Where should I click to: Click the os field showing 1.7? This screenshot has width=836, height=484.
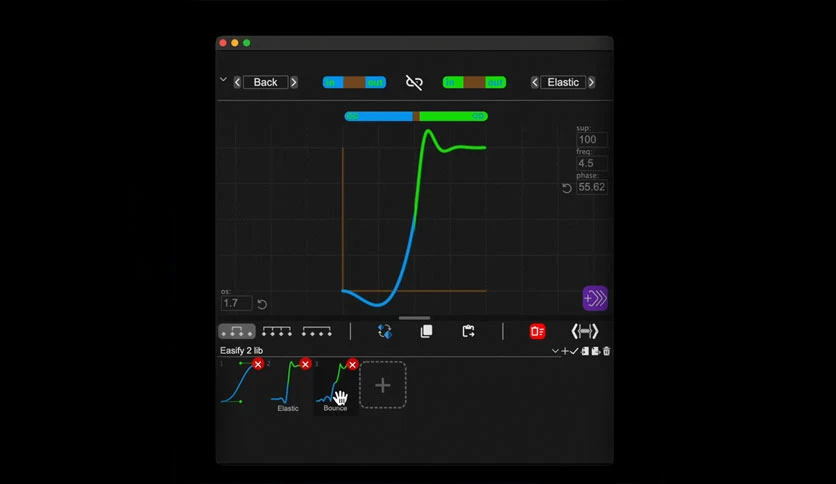click(236, 303)
